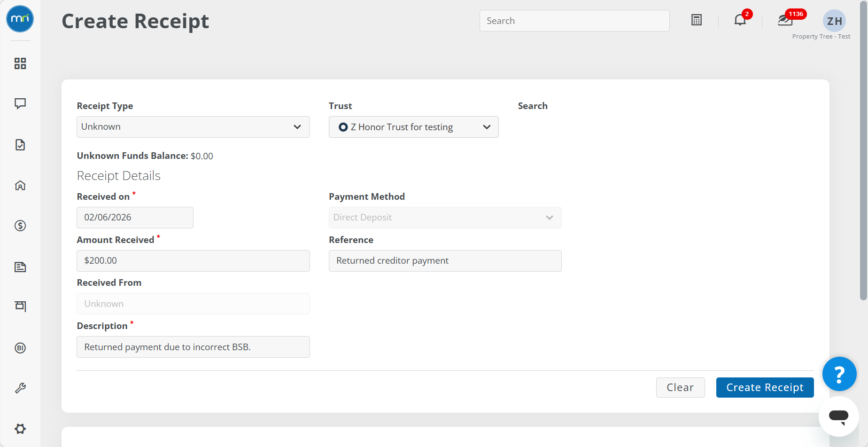
Task: Open the BI analytics sidebar icon
Action: pos(20,348)
